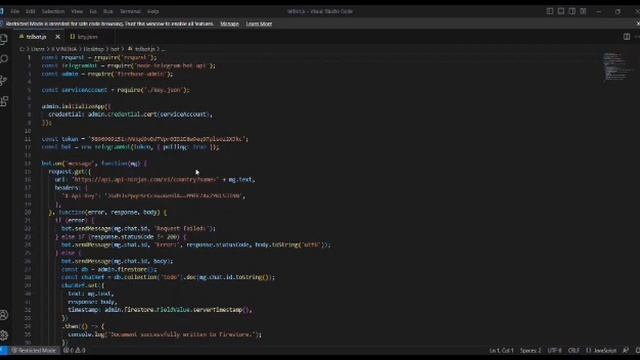
Task: Open the Extensions view
Action: coord(4,101)
